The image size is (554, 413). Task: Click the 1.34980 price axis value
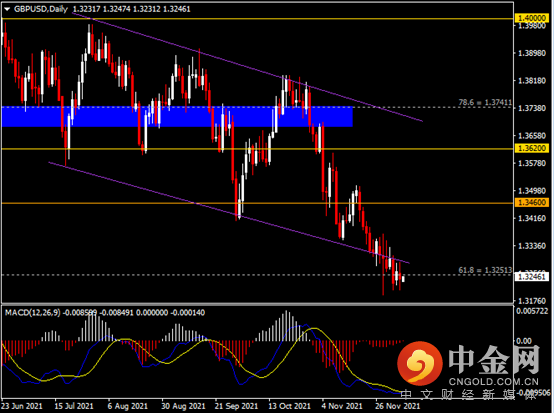532,191
